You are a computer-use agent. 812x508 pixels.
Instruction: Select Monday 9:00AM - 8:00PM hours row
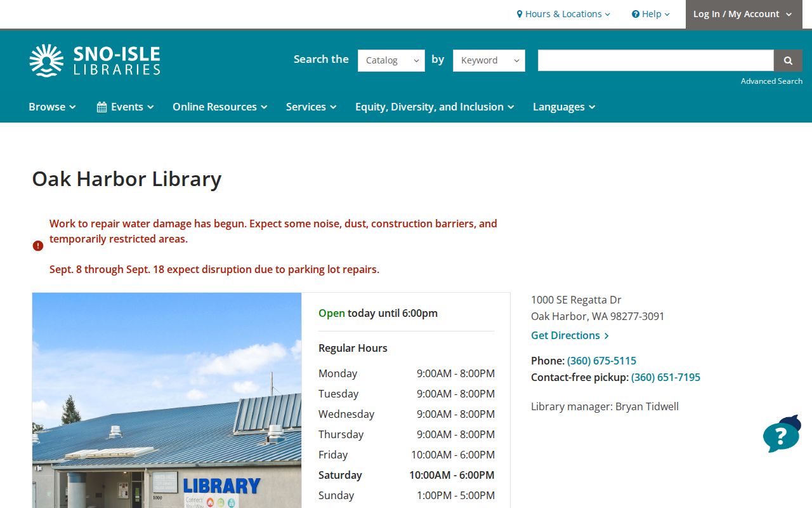[407, 373]
